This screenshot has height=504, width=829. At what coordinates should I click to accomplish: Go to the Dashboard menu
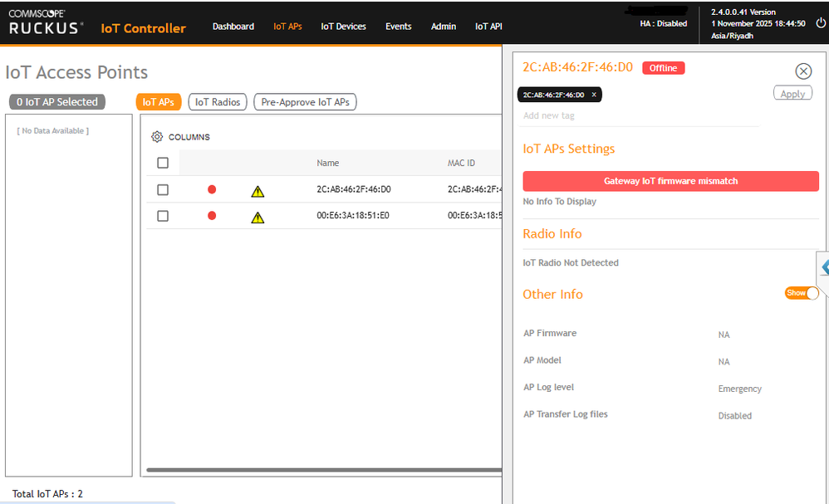point(233,27)
